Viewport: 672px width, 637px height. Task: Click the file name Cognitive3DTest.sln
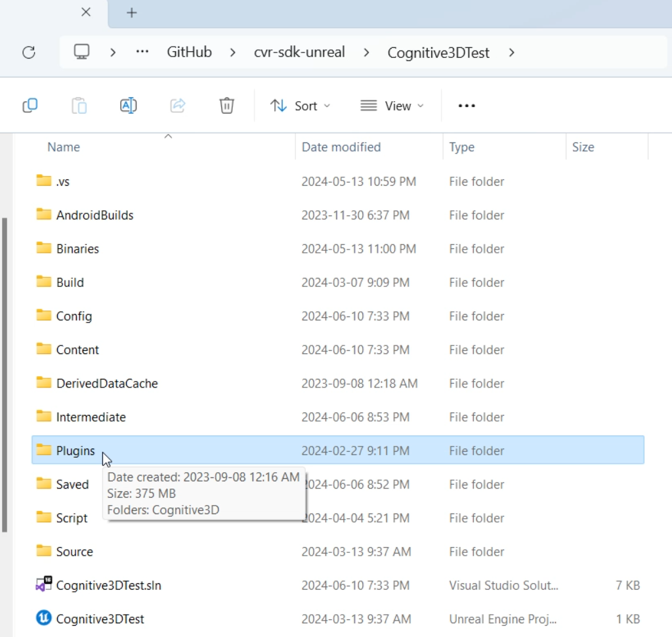point(108,586)
